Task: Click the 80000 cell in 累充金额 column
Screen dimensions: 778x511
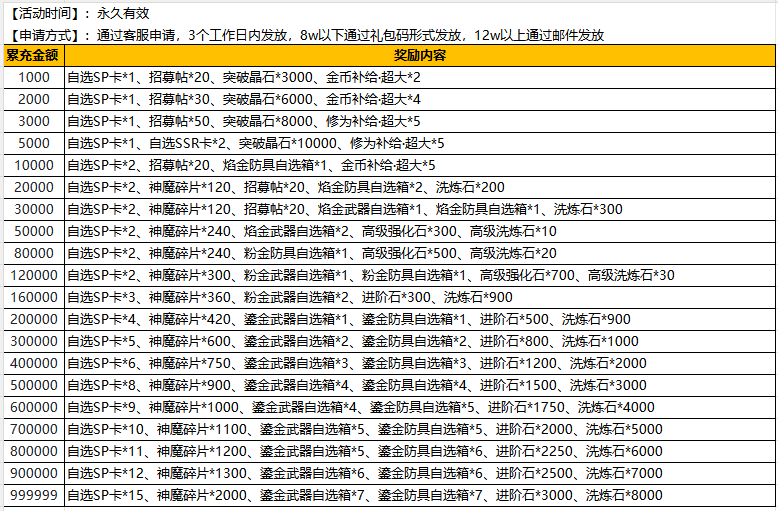Action: [33, 253]
